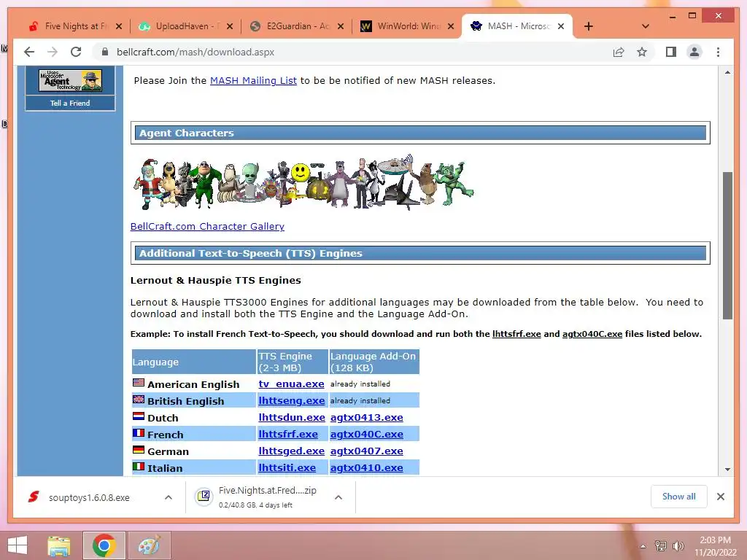The height and width of the screenshot is (560, 747).
Task: Click scrollbar down arrow
Action: coord(727,470)
